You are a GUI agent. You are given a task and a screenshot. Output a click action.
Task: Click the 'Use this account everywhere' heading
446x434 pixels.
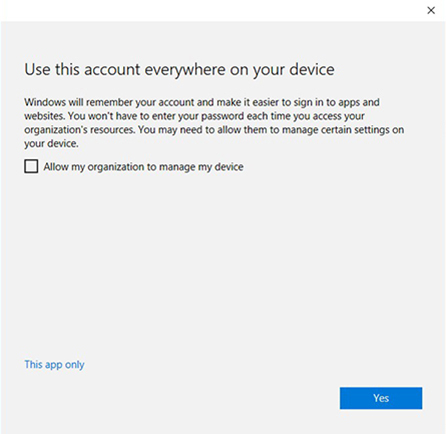click(x=179, y=70)
